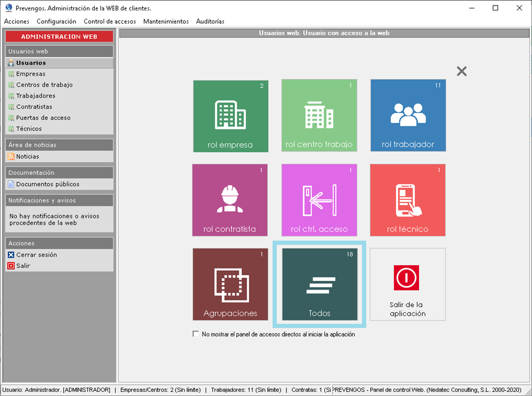Open the Agrupaciones tile
The width and height of the screenshot is (532, 396).
coord(230,284)
